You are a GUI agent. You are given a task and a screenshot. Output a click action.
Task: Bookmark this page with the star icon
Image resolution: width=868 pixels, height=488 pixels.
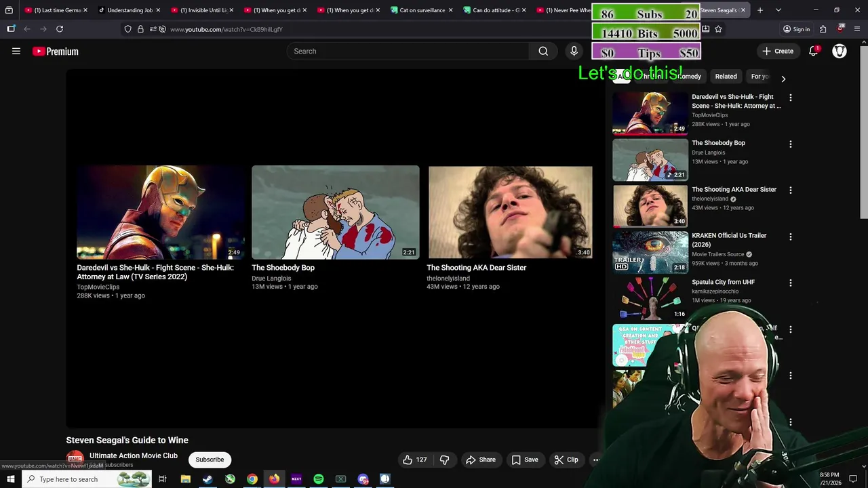[718, 29]
